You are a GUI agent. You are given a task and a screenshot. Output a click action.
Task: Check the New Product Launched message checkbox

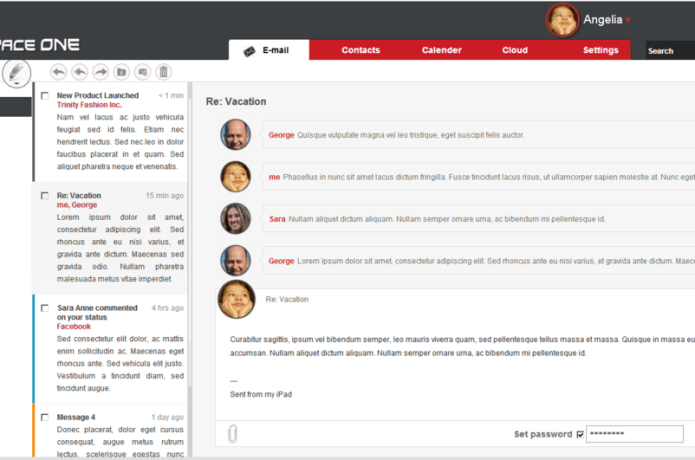(x=45, y=96)
